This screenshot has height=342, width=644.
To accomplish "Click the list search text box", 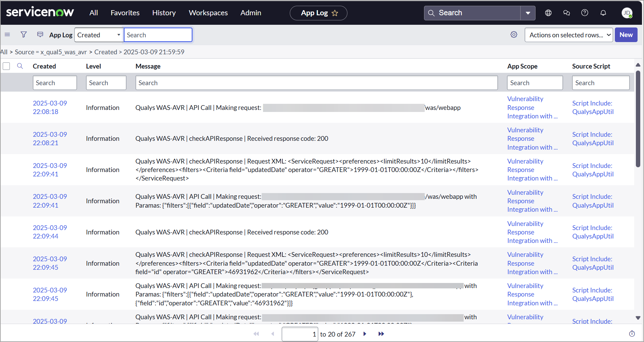I will click(x=158, y=35).
